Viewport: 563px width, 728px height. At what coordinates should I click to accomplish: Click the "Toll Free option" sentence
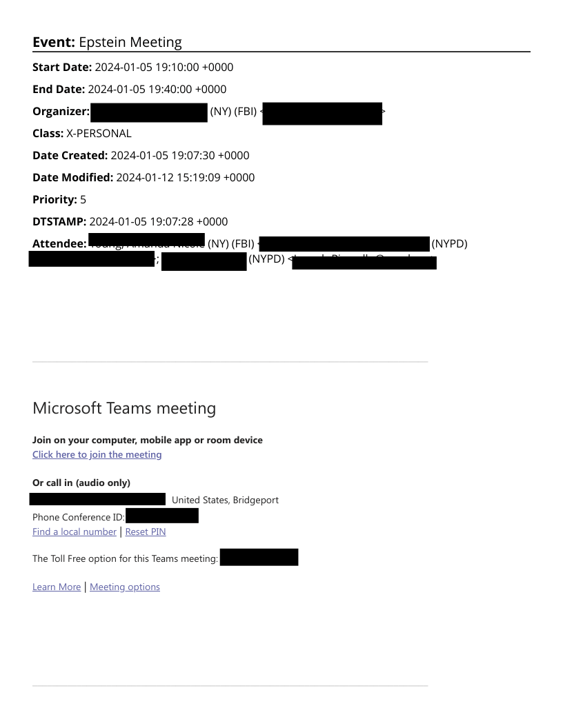click(125, 558)
